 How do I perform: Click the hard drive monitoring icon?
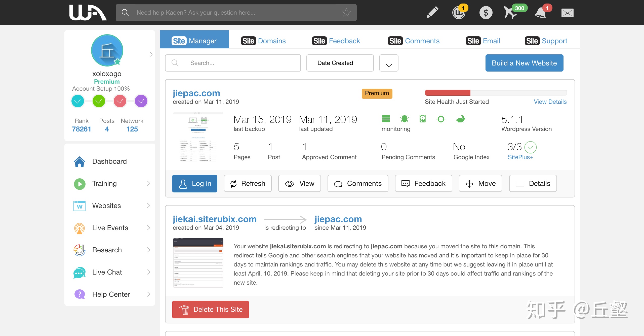click(423, 119)
